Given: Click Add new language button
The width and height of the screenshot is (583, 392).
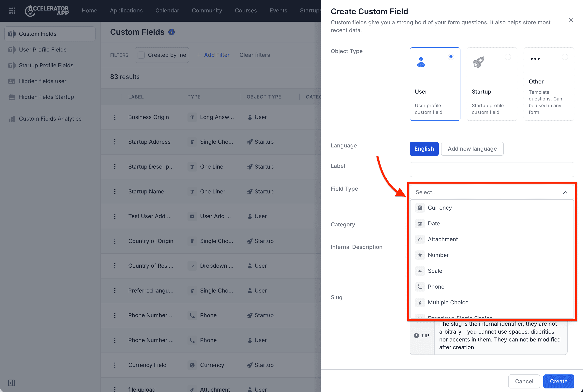Looking at the screenshot, I should 472,149.
